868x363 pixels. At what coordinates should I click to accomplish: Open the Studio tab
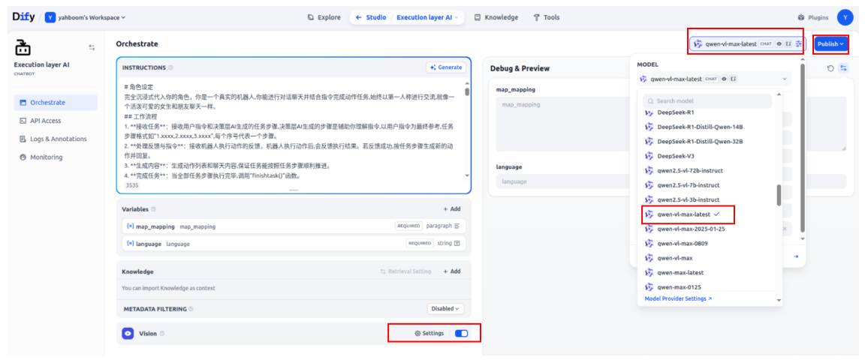pyautogui.click(x=371, y=17)
